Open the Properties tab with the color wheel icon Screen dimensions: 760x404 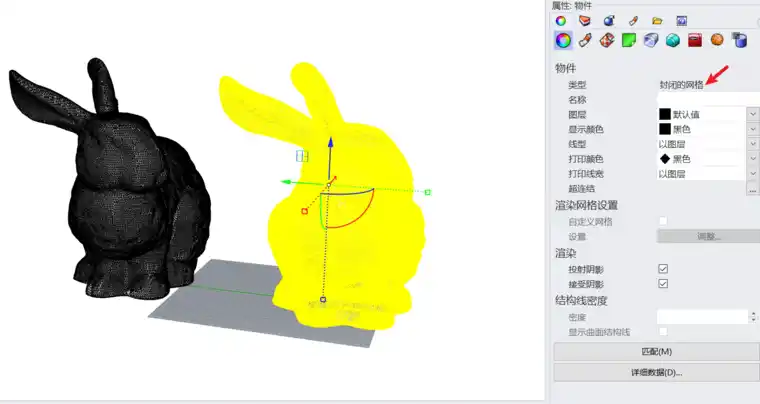pos(561,21)
